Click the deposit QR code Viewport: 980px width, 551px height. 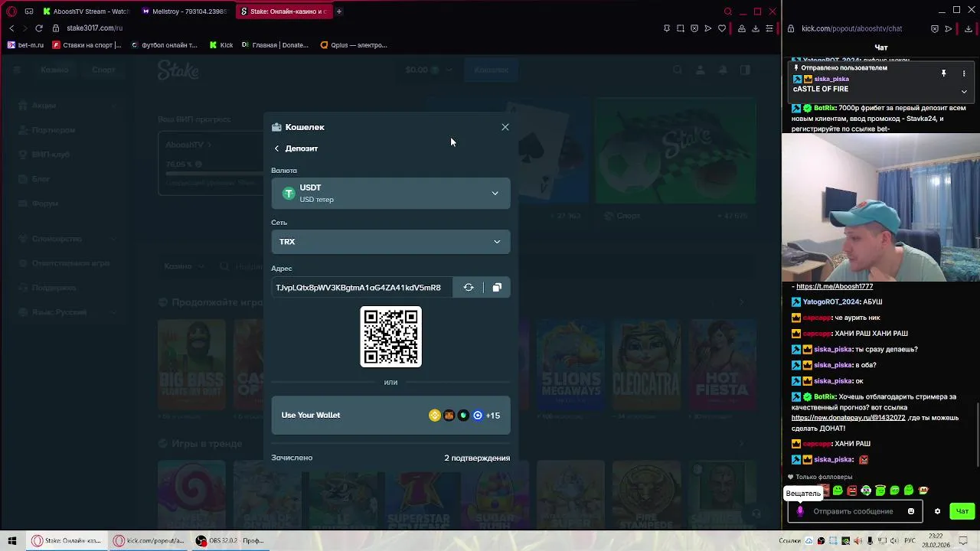(390, 337)
